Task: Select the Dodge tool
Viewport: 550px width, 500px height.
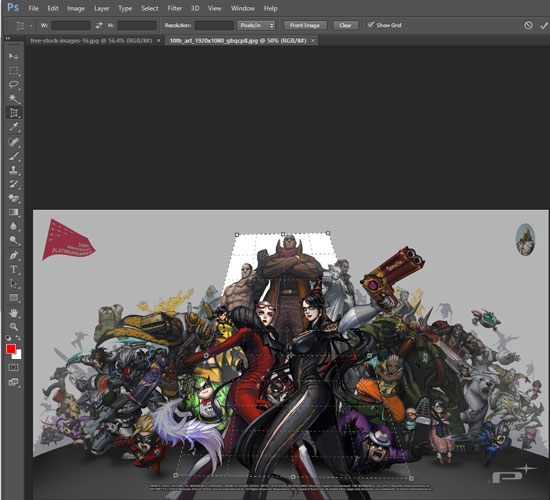Action: click(14, 240)
